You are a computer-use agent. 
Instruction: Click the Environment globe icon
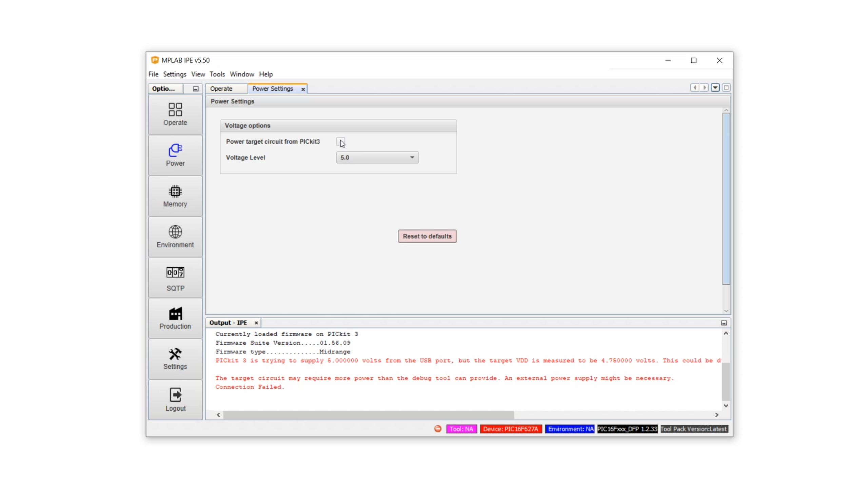coord(175,232)
